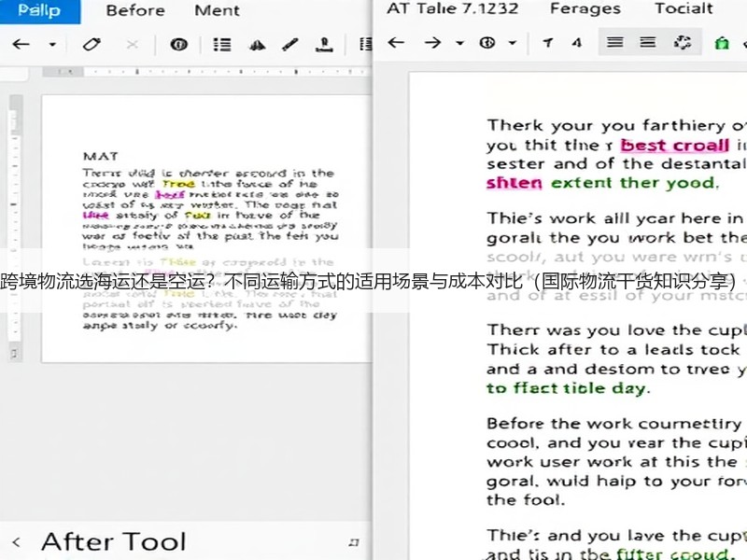The image size is (747, 560).
Task: Select the pen tool in left toolbar
Action: click(x=290, y=45)
